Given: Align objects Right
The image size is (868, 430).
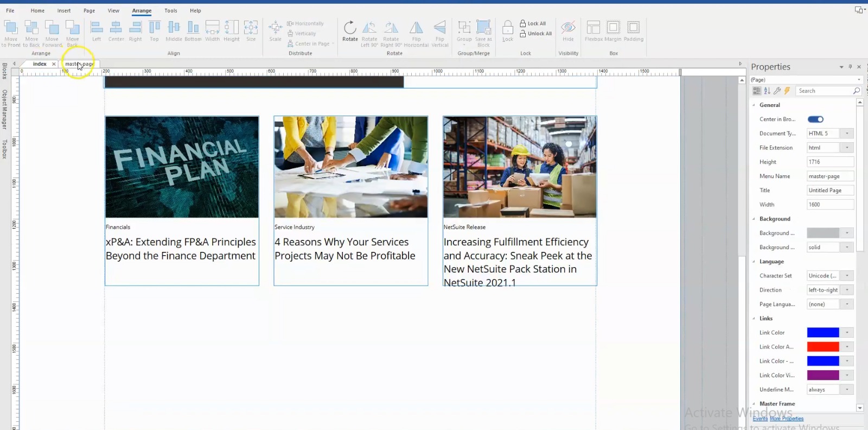Looking at the screenshot, I should click(135, 27).
